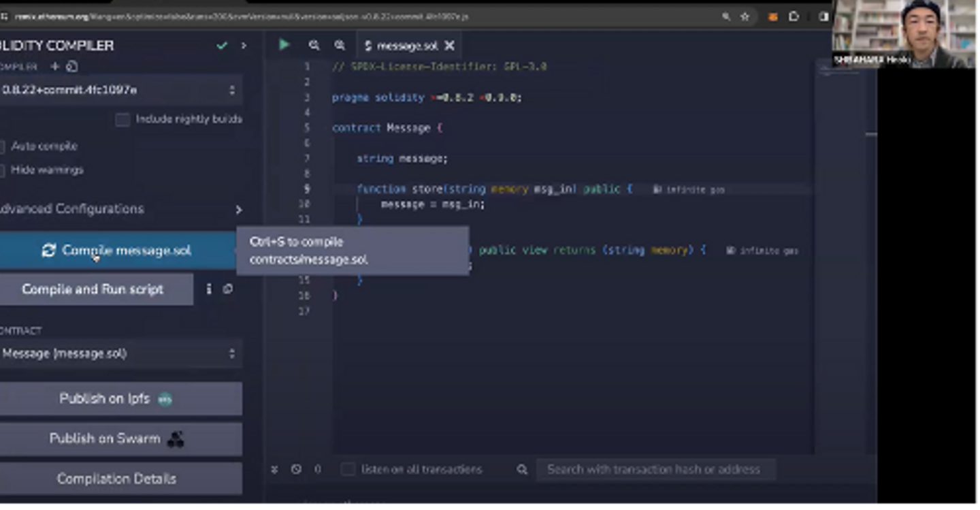Click the clear console clock icon in terminal
This screenshot has height=510, width=980.
[x=296, y=469]
